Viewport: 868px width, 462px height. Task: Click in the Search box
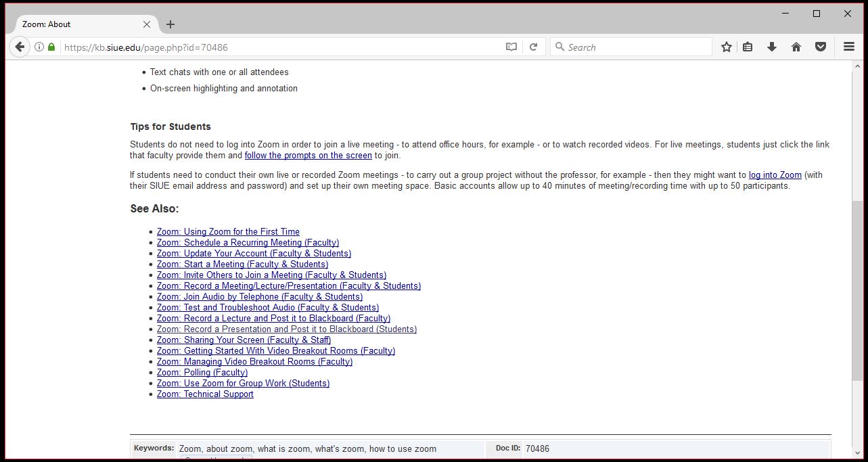coord(636,47)
